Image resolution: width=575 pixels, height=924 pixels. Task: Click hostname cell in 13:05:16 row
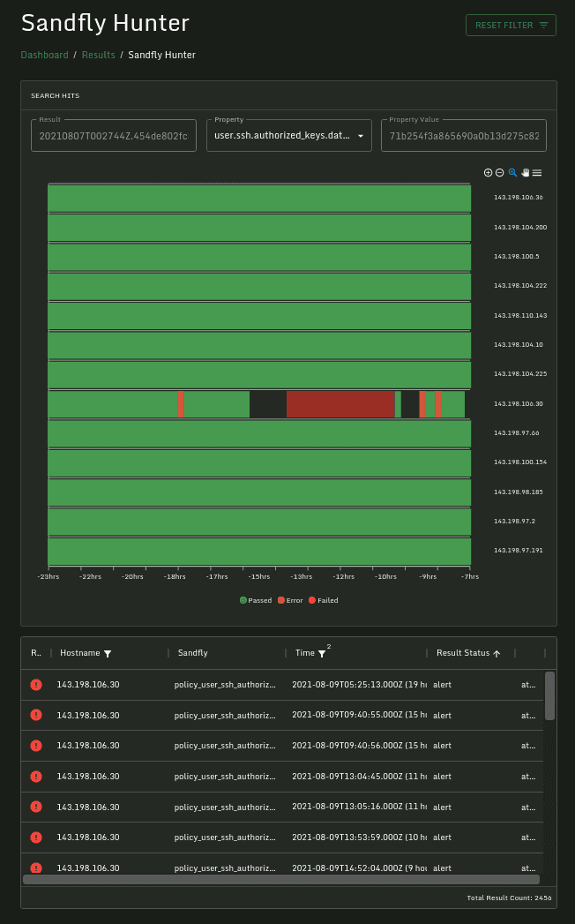(88, 807)
